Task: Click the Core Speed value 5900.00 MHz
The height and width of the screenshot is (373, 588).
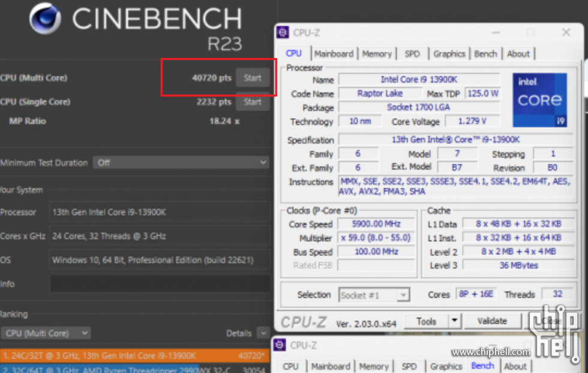Action: point(376,224)
